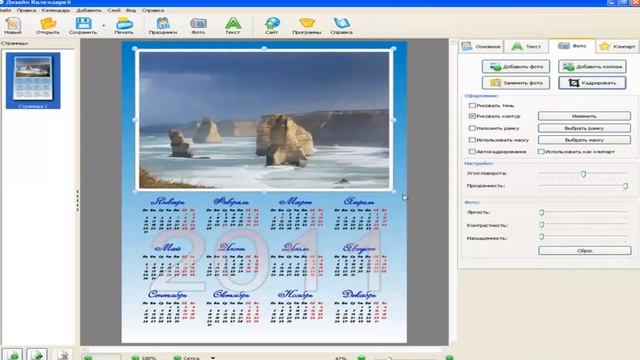Save the calendar with the Сохранить disk icon
The height and width of the screenshot is (360, 640).
pyautogui.click(x=83, y=25)
